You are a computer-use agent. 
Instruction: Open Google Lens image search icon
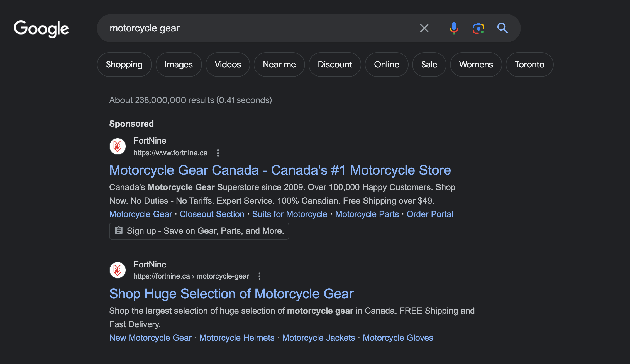tap(478, 28)
